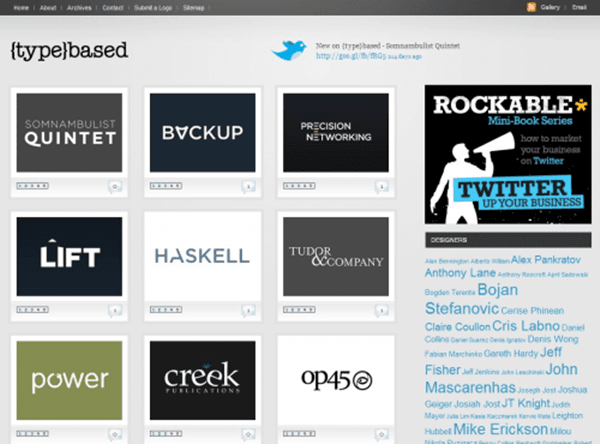Open the Precision Networking logo thumbnail
This screenshot has width=600, height=444.
click(x=336, y=132)
